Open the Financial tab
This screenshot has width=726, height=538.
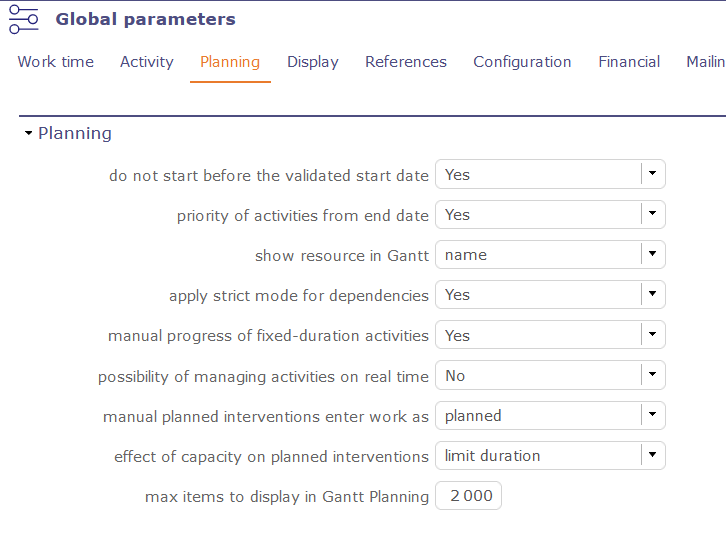point(629,62)
